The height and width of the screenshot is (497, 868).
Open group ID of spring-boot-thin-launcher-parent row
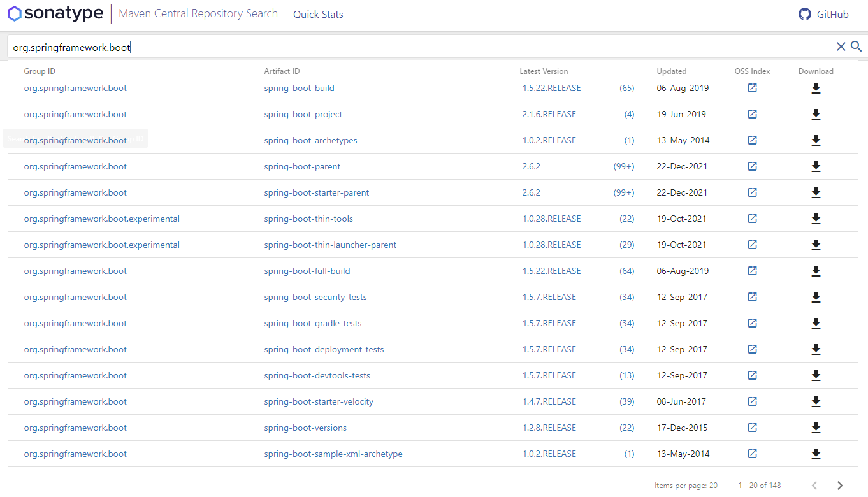click(102, 245)
